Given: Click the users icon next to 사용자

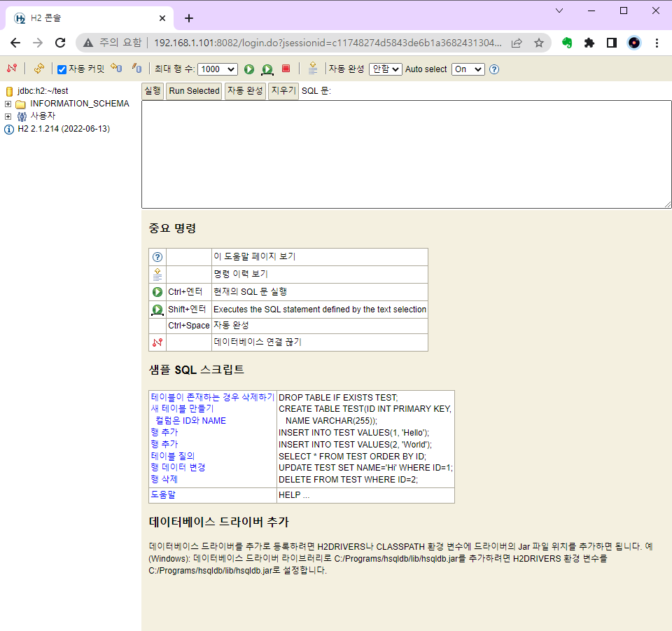Looking at the screenshot, I should (x=22, y=116).
